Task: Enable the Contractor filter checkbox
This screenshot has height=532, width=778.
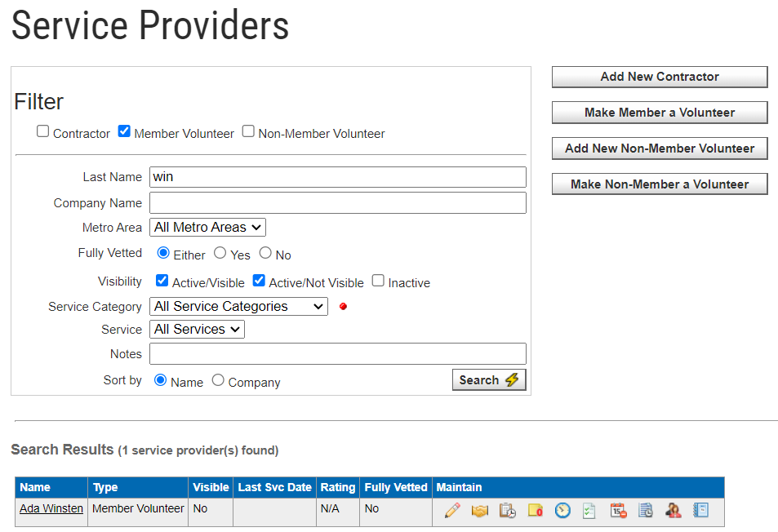Action: click(43, 131)
